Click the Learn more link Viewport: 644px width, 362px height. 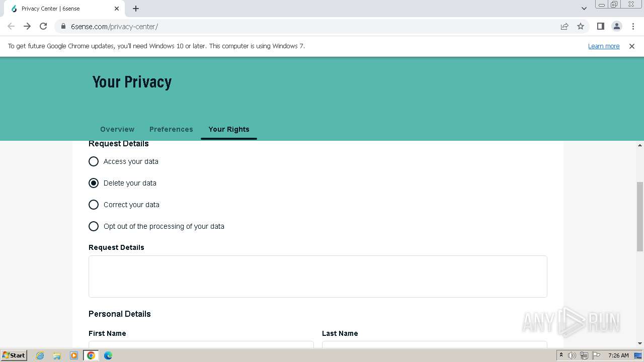604,46
